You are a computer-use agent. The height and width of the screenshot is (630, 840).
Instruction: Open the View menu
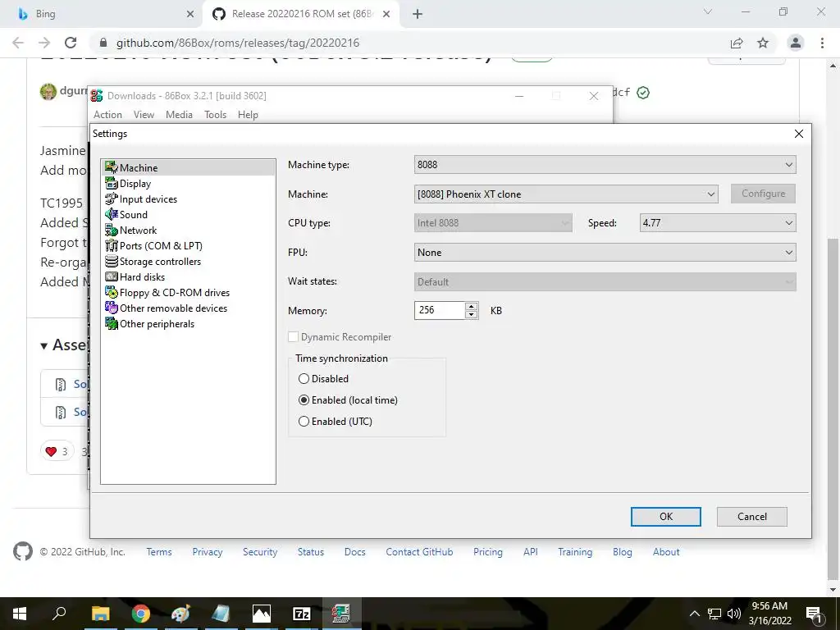(144, 115)
